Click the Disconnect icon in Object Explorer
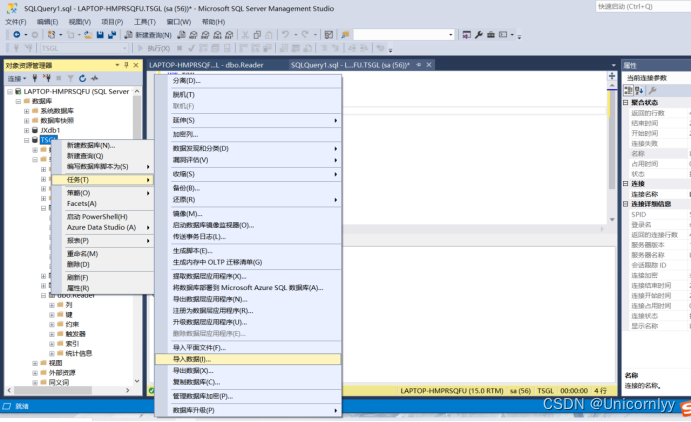 pos(47,78)
